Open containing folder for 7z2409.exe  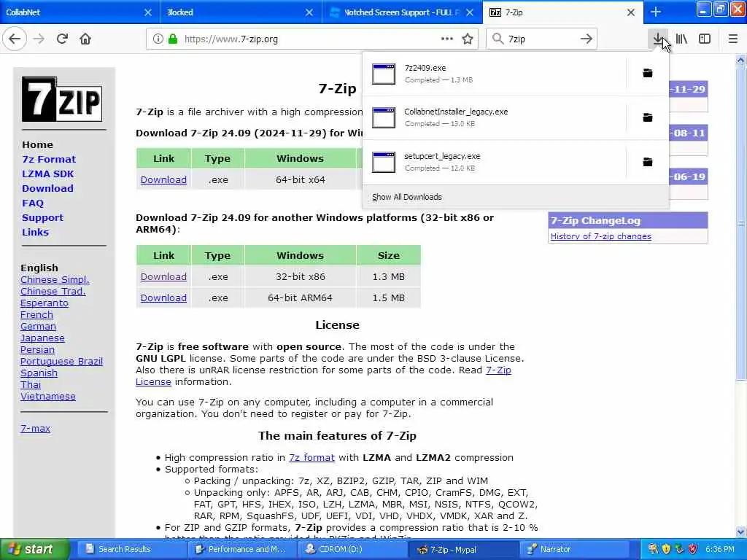648,74
